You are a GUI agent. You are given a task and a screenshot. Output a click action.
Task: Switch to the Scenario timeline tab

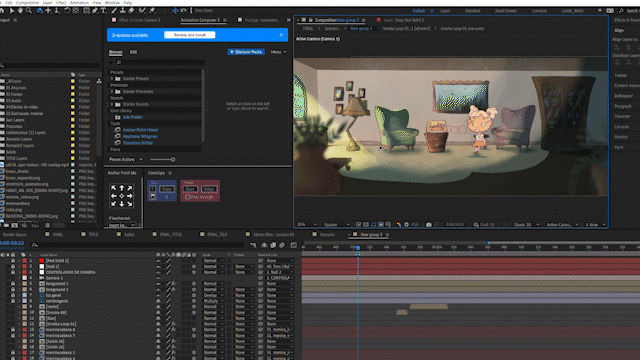(x=327, y=235)
